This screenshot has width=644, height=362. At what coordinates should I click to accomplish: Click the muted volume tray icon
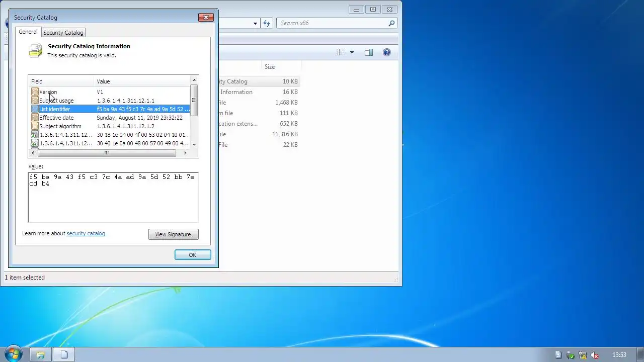[595, 355]
